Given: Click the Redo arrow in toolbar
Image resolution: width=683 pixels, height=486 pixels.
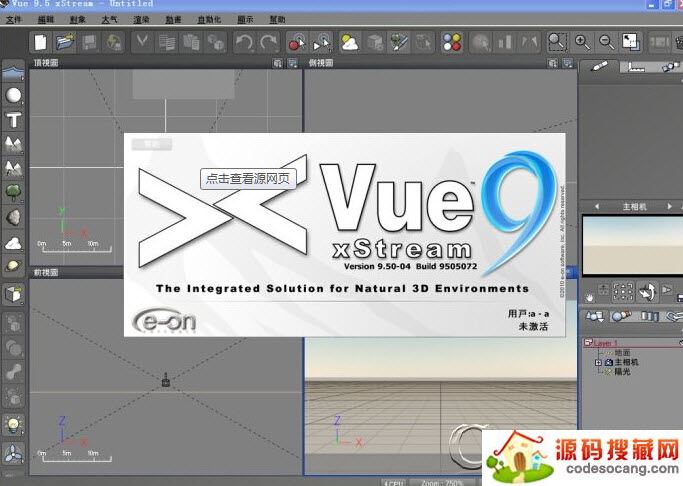Looking at the screenshot, I should pos(268,42).
